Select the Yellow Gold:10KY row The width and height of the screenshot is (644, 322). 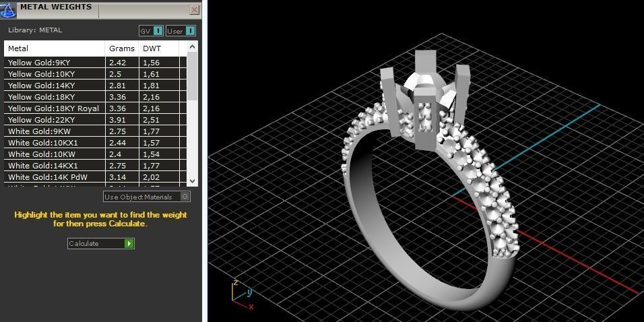95,74
